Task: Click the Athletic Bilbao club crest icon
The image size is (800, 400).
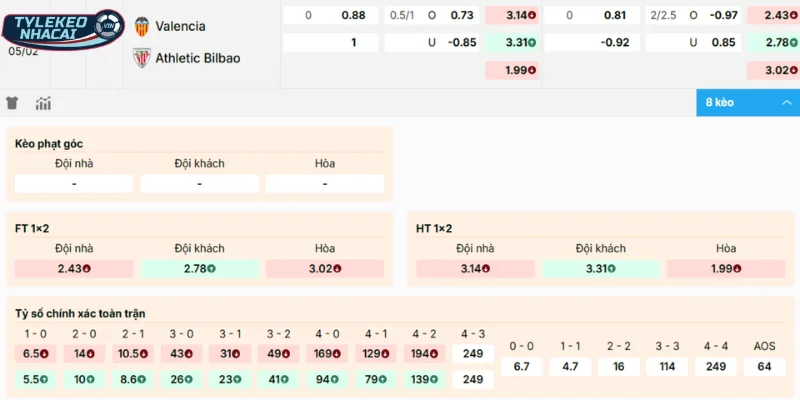Action: point(142,58)
